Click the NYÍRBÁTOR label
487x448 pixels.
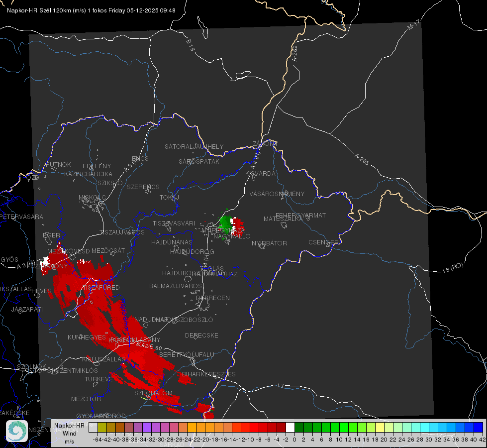(269, 243)
